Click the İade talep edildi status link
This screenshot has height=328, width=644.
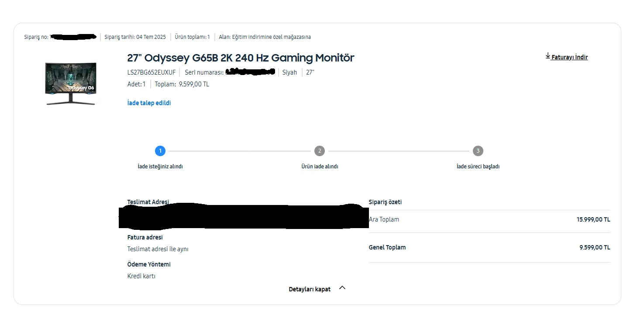tap(149, 103)
